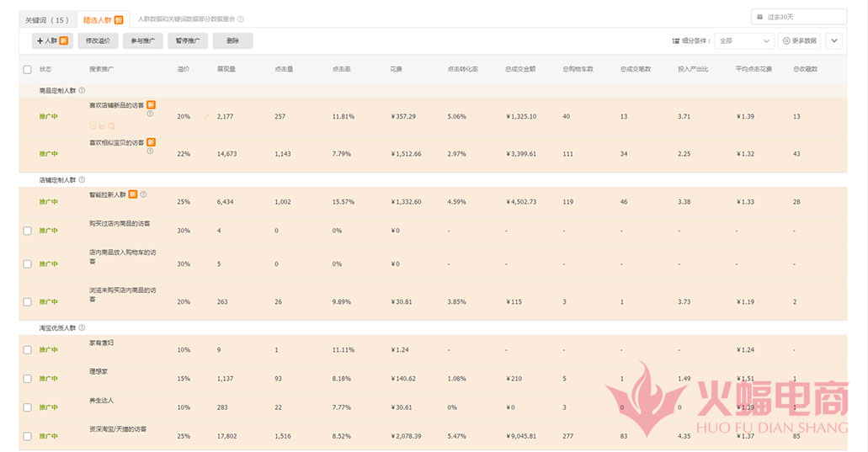Image resolution: width=868 pixels, height=452 pixels.
Task: Open the 细分条件 全部 dropdown
Action: (x=743, y=40)
